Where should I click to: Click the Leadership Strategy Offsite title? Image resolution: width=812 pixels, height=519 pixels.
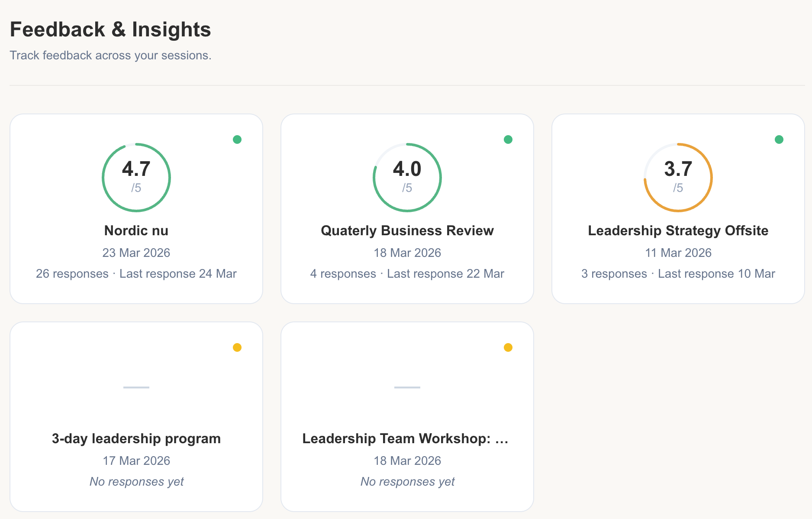(678, 230)
